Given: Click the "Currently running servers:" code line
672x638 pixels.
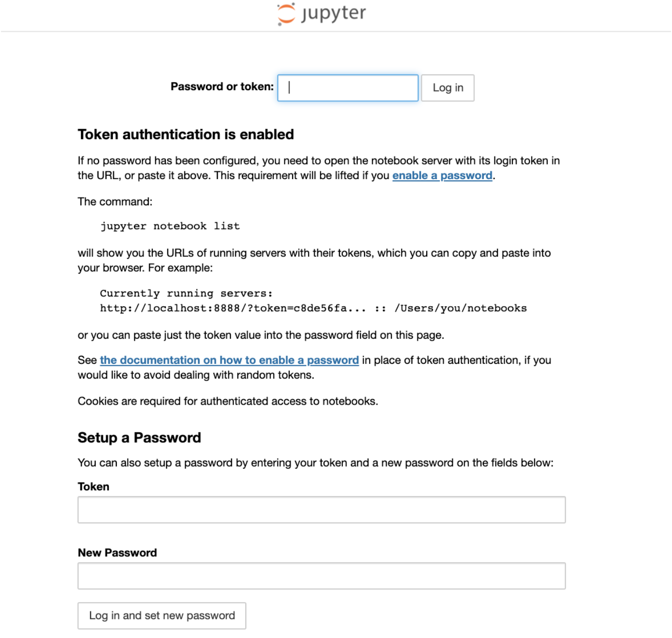Looking at the screenshot, I should point(186,293).
